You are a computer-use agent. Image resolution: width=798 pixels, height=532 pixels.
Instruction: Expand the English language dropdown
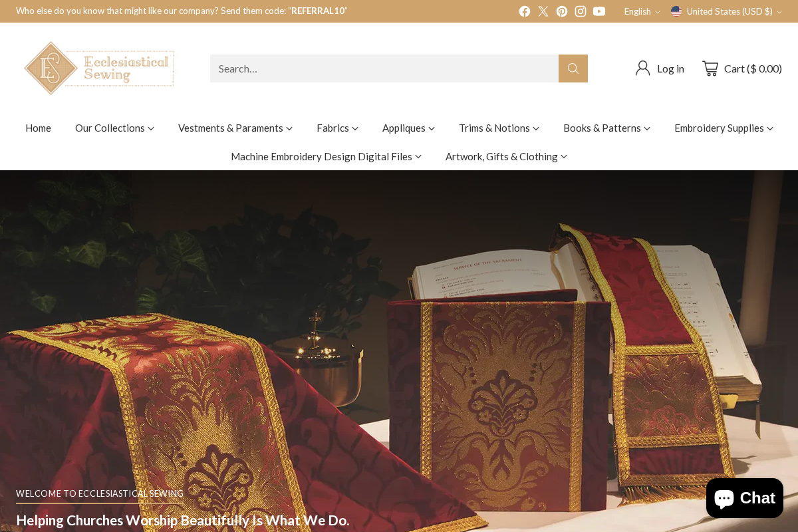click(x=641, y=11)
